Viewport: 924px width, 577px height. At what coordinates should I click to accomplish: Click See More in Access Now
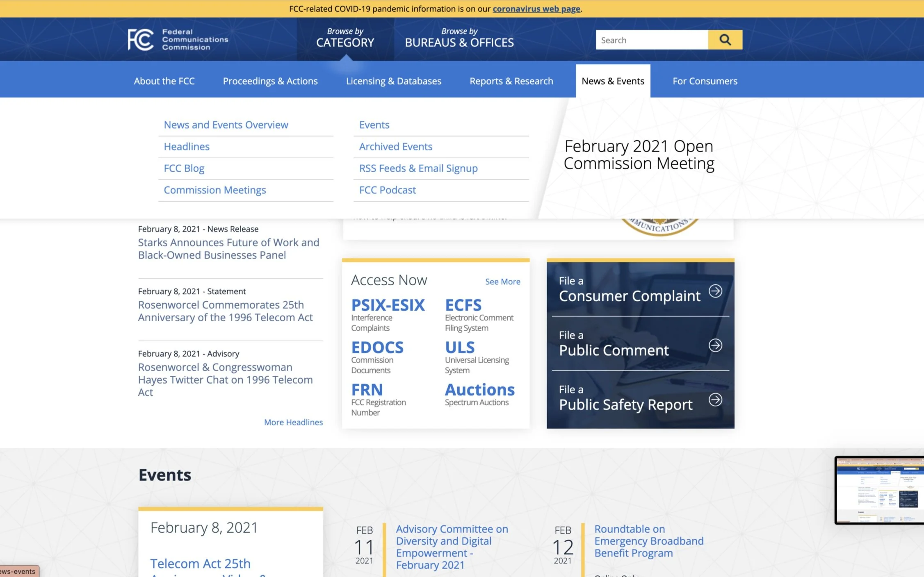click(502, 282)
